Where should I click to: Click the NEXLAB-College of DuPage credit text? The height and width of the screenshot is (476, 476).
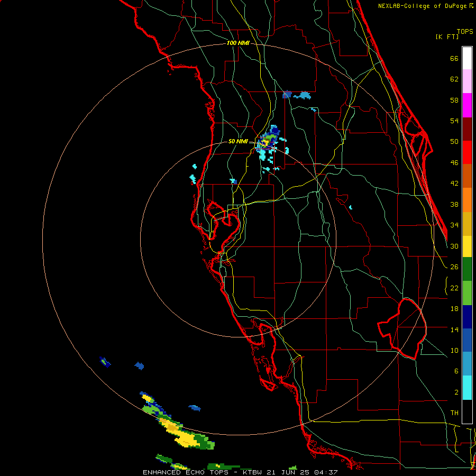pos(425,6)
